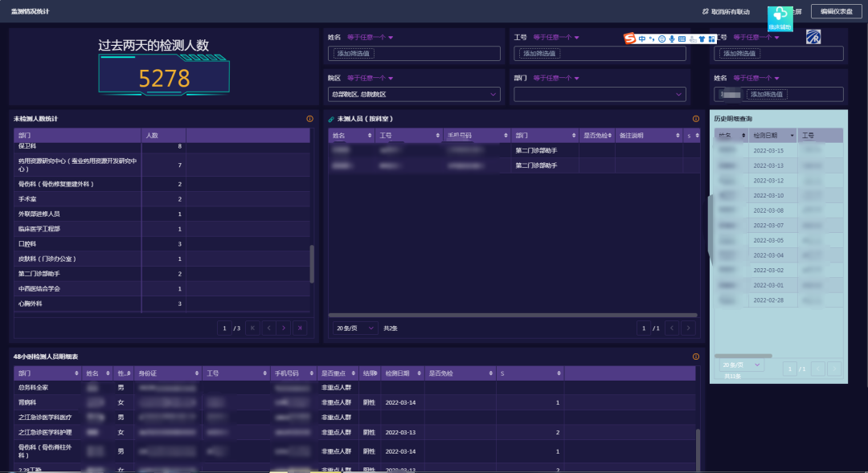Click horizontal scrollbar under 未测人员 table
The image size is (868, 473).
513,316
